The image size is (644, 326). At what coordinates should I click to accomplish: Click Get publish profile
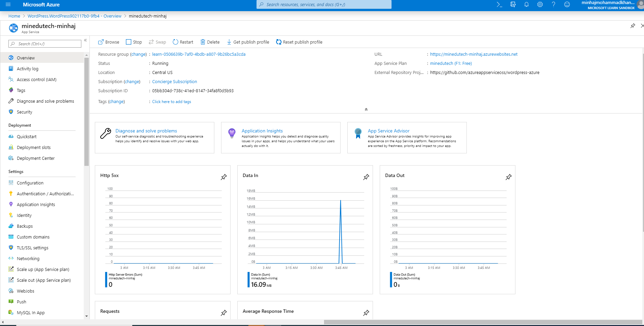click(x=248, y=42)
